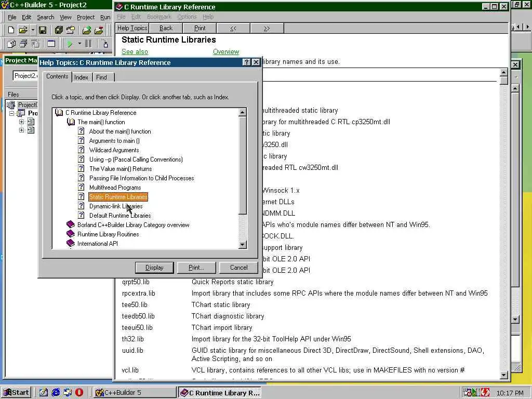
Task: Click the Save floppy disk icon
Action: 43,30
